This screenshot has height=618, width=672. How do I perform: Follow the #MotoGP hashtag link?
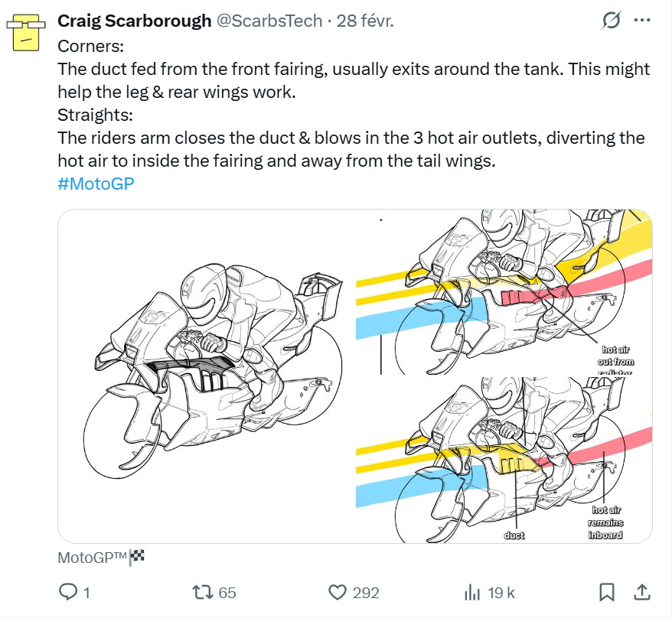(96, 184)
